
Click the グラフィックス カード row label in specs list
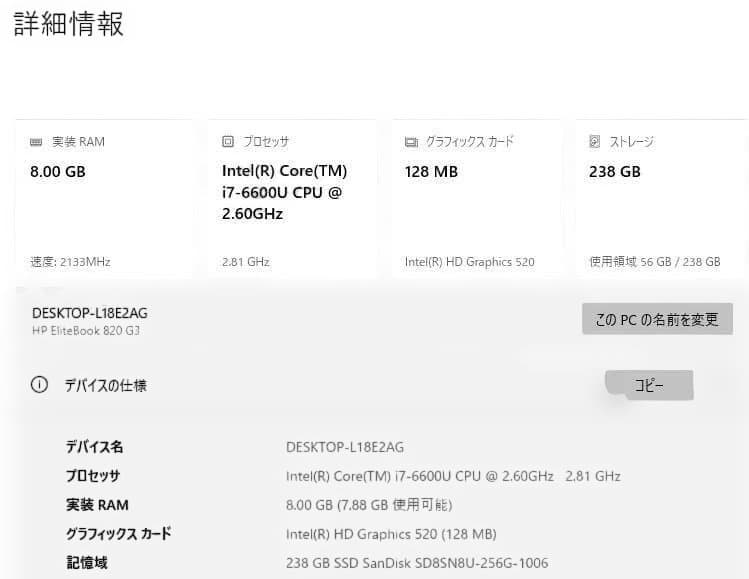point(118,534)
